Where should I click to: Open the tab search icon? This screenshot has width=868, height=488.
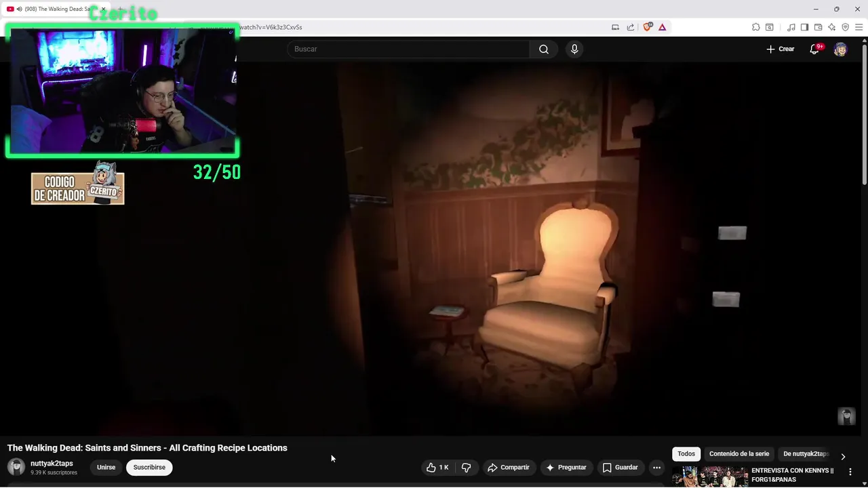point(770,27)
